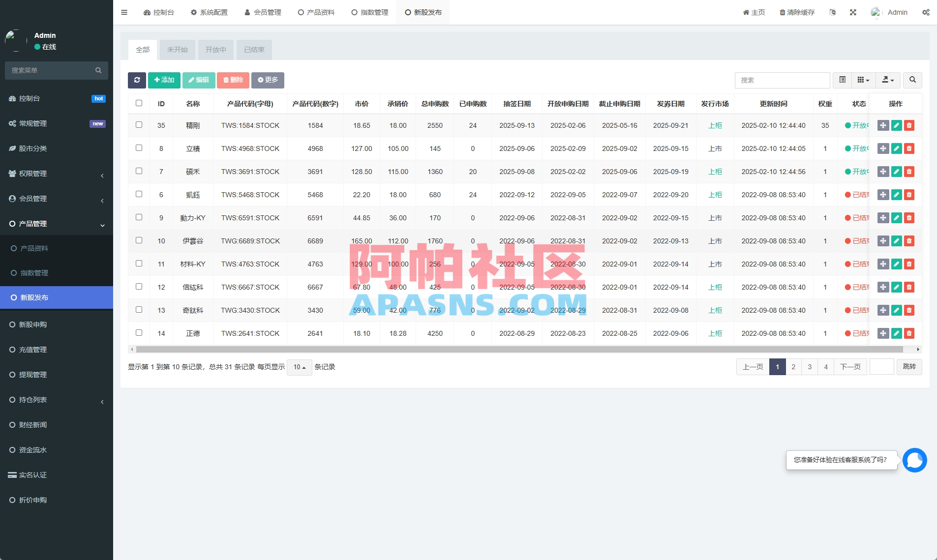
Task: Go to page 2 of results
Action: pyautogui.click(x=793, y=367)
